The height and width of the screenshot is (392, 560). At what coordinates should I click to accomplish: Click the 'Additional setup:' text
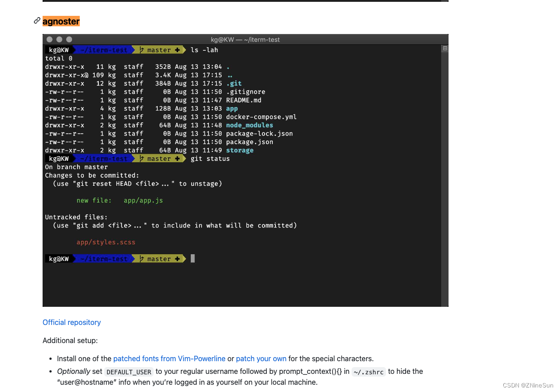70,340
